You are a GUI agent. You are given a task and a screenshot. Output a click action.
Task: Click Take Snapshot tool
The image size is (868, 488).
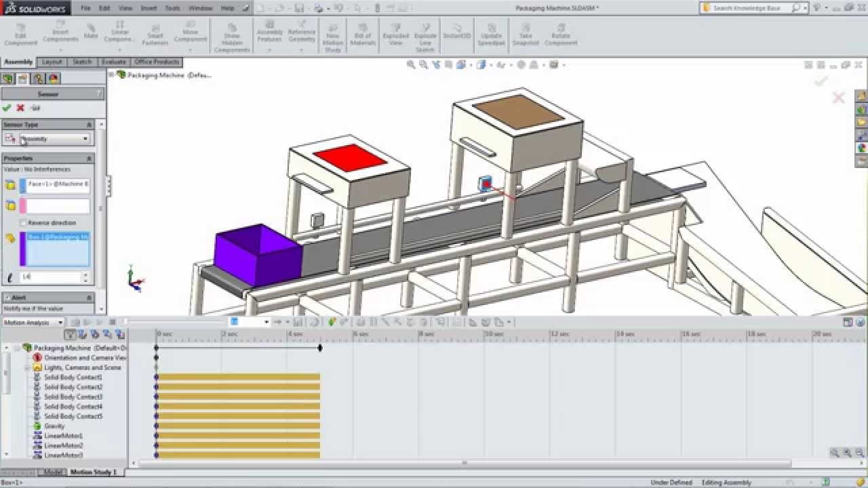(526, 34)
